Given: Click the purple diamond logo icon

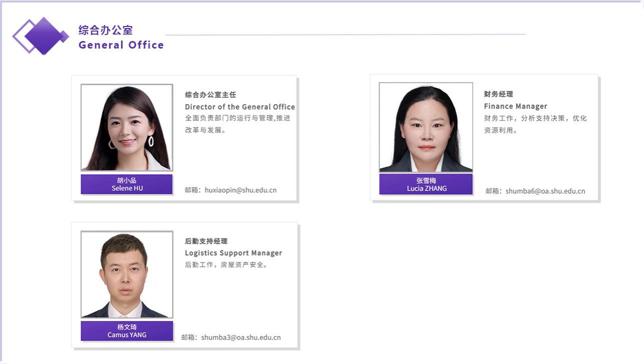Looking at the screenshot, I should (x=41, y=36).
